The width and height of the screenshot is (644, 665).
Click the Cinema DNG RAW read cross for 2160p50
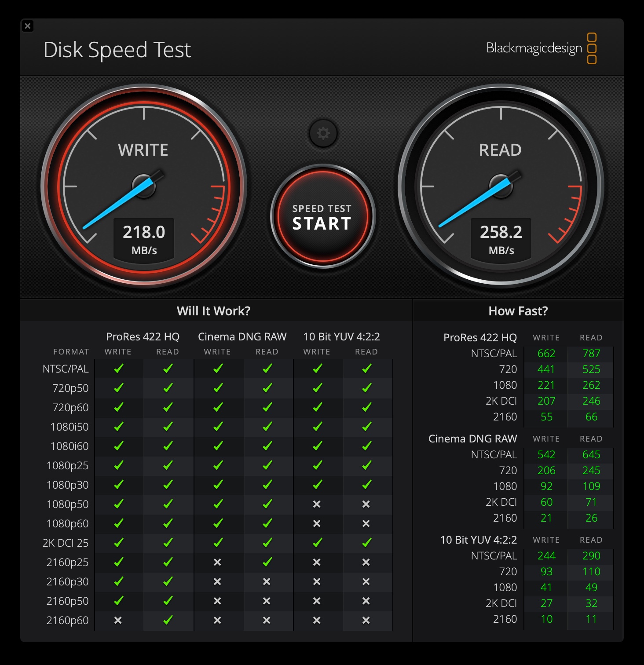point(267,601)
